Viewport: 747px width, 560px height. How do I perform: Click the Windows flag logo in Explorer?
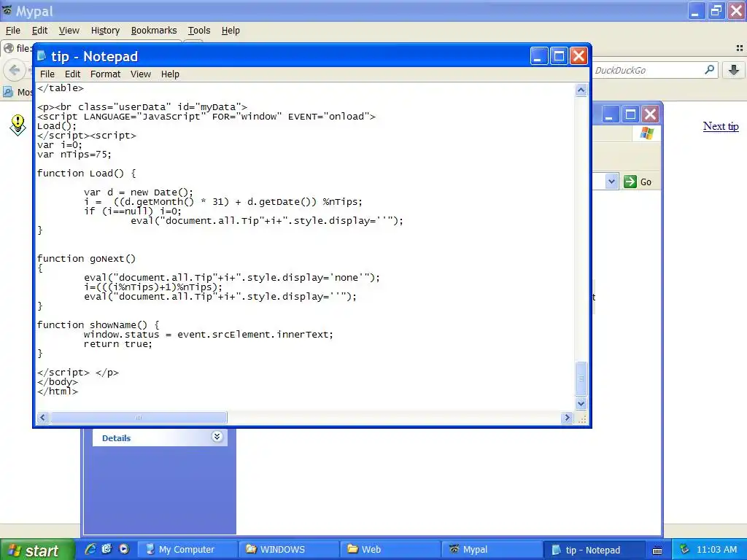click(x=647, y=133)
